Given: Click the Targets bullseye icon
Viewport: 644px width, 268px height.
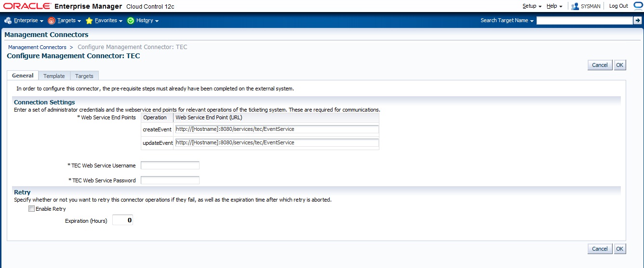Looking at the screenshot, I should coord(52,21).
